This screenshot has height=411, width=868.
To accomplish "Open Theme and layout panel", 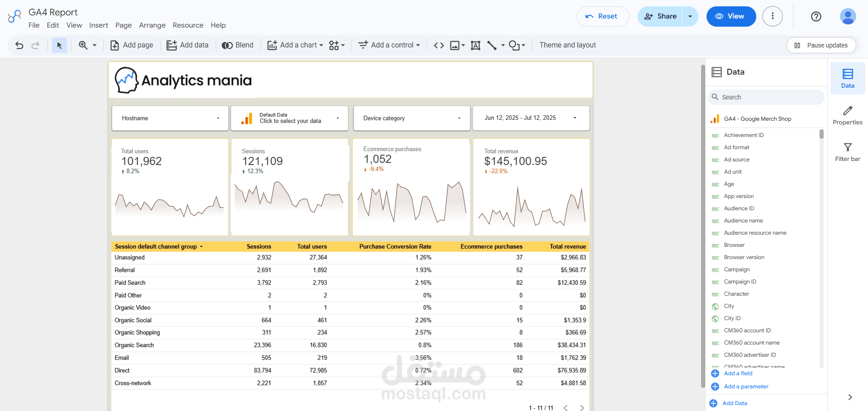I will point(568,45).
